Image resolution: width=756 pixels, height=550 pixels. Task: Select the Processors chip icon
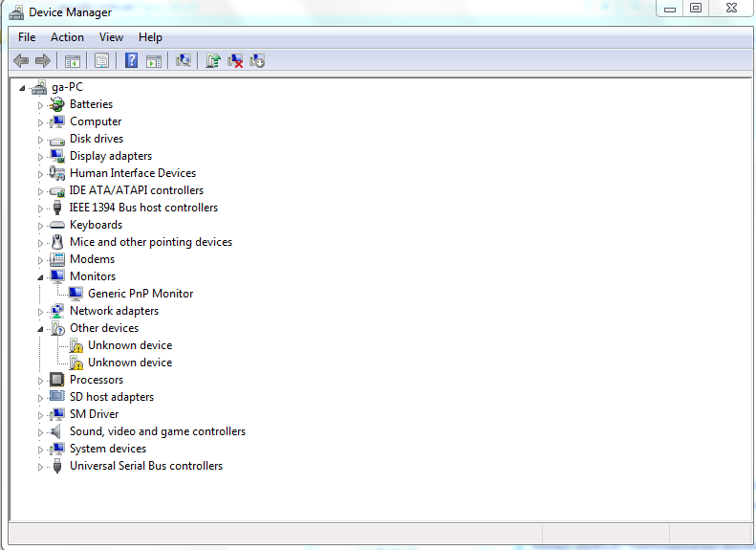click(x=57, y=380)
